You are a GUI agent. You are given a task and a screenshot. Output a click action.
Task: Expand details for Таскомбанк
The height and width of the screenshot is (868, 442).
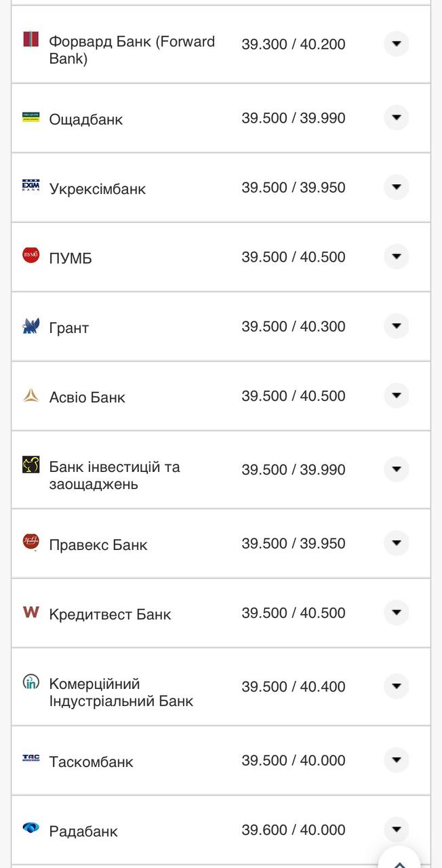click(396, 759)
